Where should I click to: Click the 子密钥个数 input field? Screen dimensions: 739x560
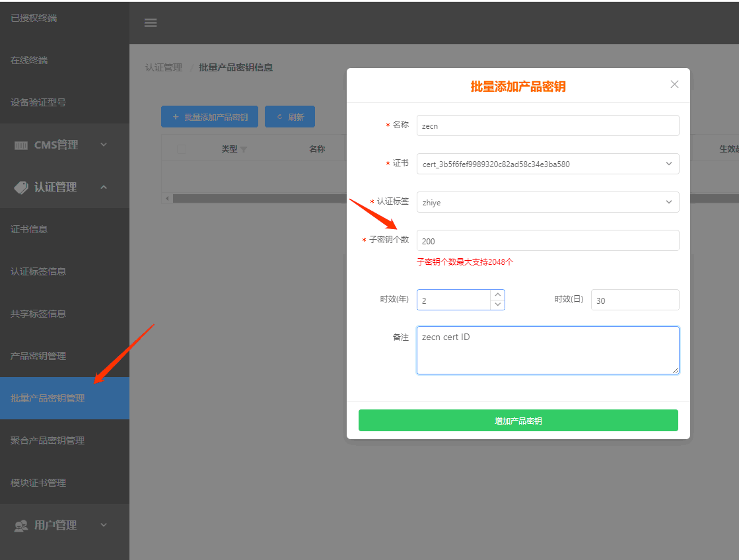click(547, 240)
